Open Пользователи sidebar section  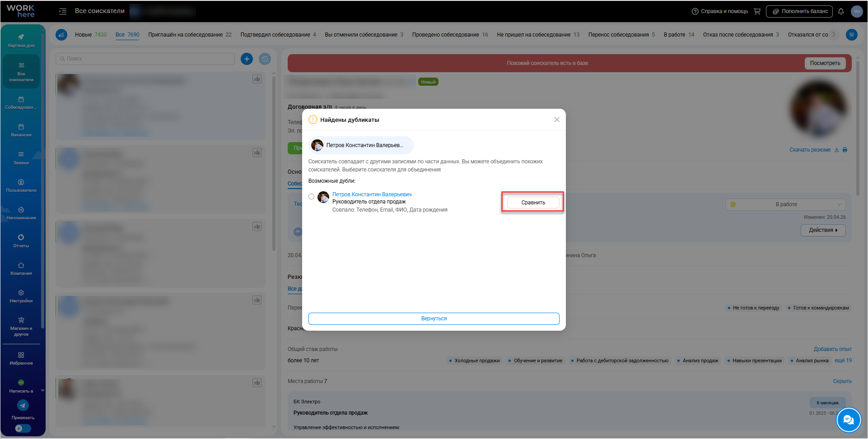tap(21, 185)
